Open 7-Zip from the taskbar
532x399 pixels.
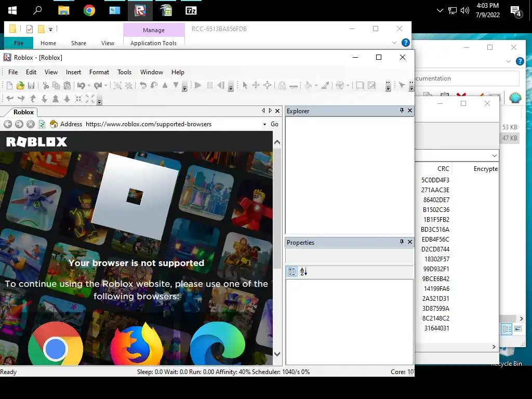click(191, 10)
